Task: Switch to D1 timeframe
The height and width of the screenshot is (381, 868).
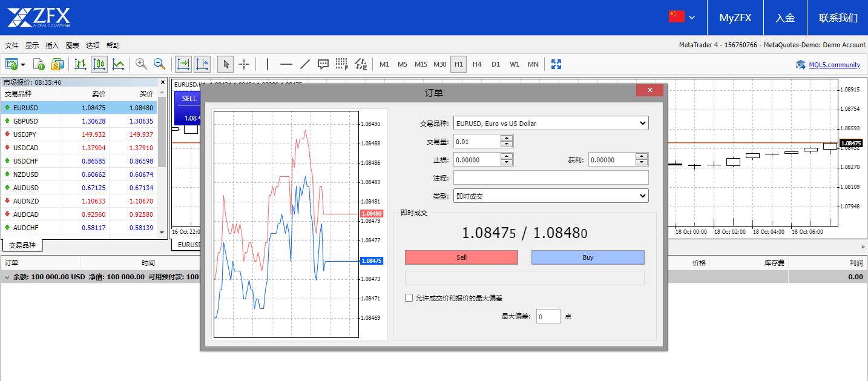Action: click(x=496, y=64)
